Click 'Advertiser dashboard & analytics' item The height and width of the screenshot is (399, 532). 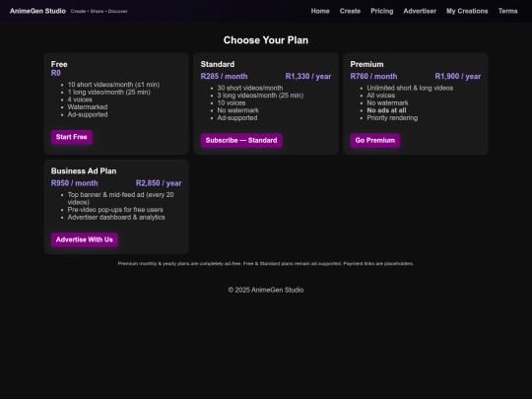coord(116,217)
